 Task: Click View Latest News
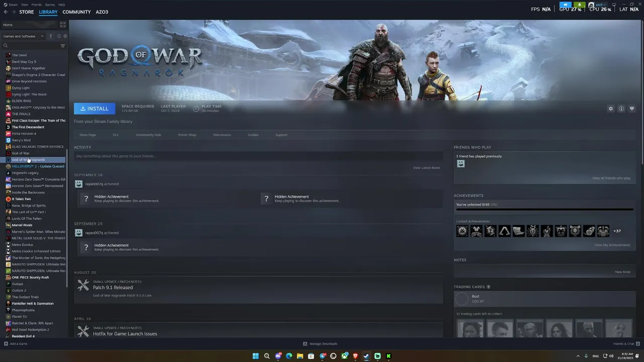click(x=427, y=168)
